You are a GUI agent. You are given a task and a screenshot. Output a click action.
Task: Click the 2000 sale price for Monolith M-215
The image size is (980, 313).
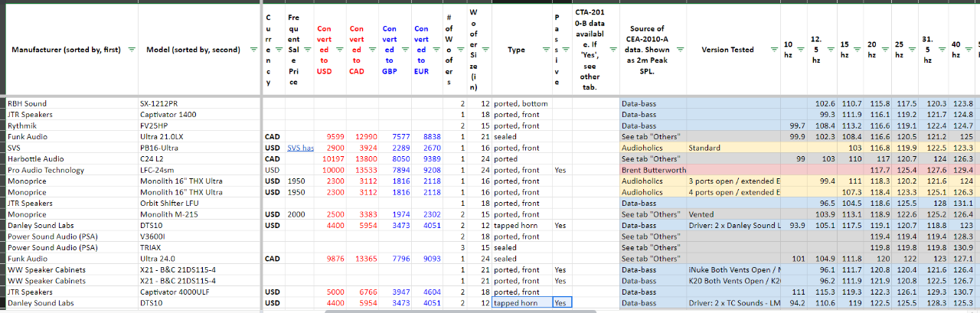click(300, 214)
